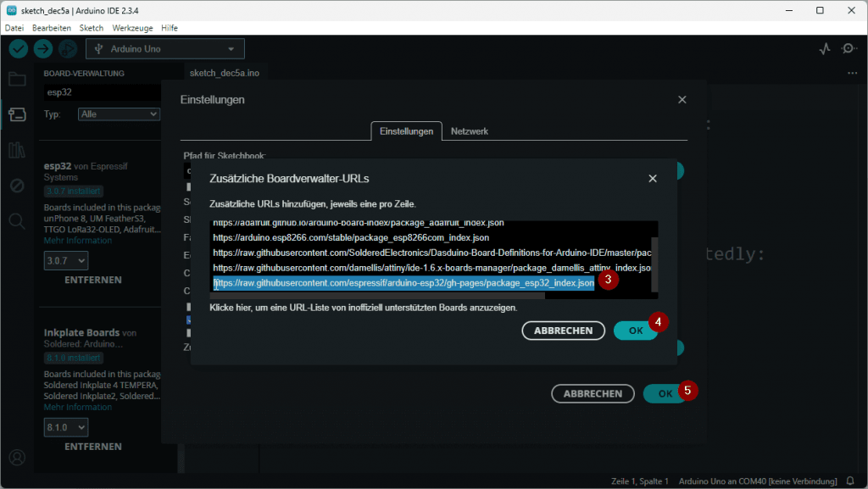Open the Typ filter dropdown showing Alle
The image size is (868, 489).
(x=119, y=114)
